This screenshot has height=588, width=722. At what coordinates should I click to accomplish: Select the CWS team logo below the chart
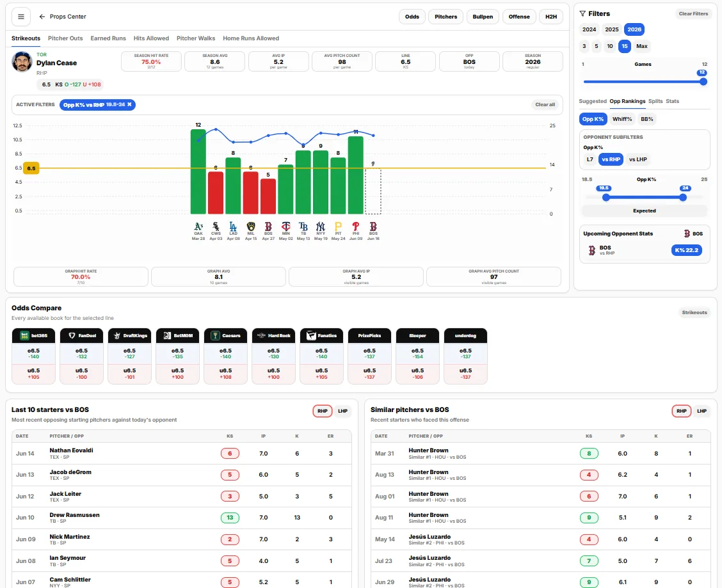click(216, 226)
